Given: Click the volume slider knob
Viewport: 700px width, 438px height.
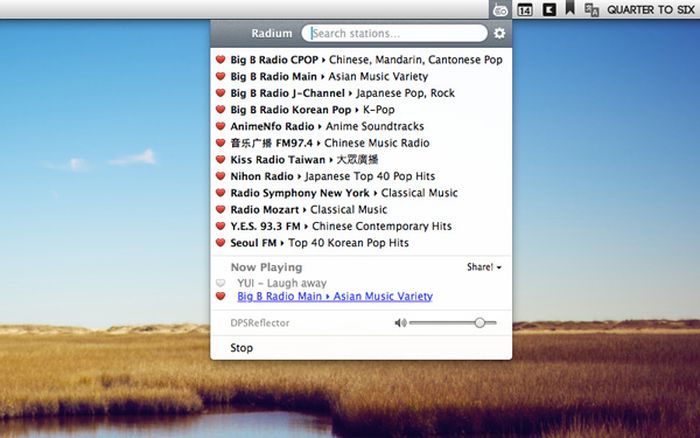Looking at the screenshot, I should [x=480, y=323].
